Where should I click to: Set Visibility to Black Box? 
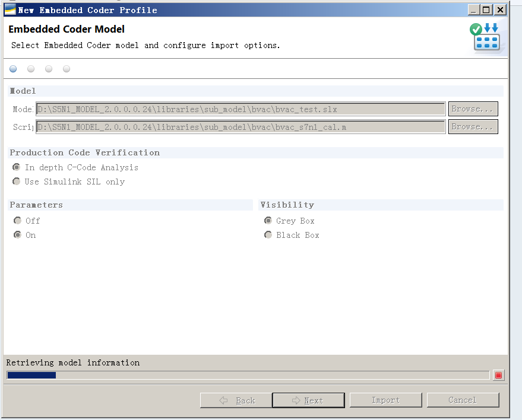(x=268, y=234)
